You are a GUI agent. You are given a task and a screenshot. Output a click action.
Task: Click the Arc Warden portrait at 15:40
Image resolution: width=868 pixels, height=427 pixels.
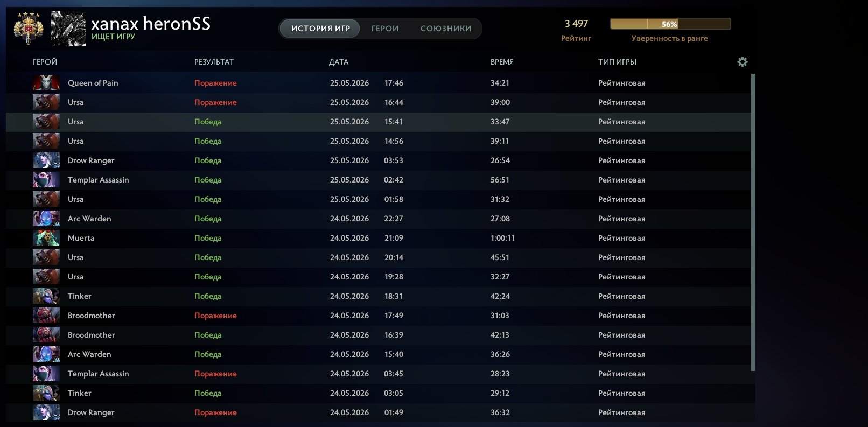pyautogui.click(x=46, y=354)
